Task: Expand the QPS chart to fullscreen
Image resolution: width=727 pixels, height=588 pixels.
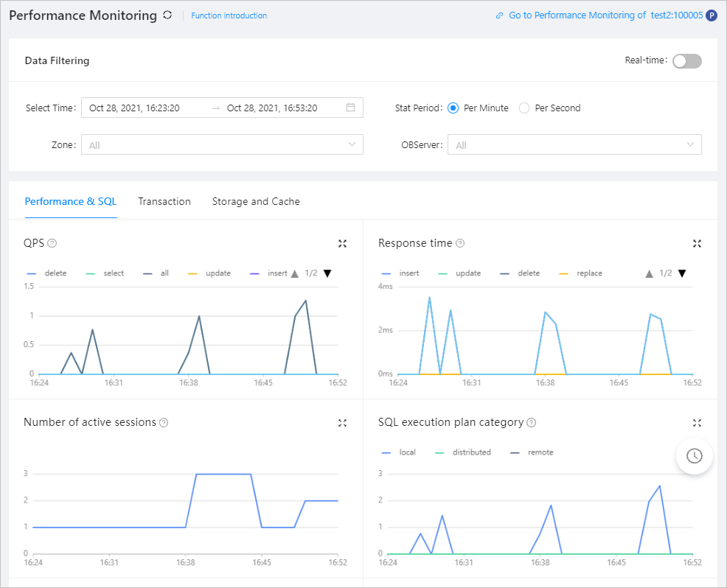Action: [x=342, y=243]
